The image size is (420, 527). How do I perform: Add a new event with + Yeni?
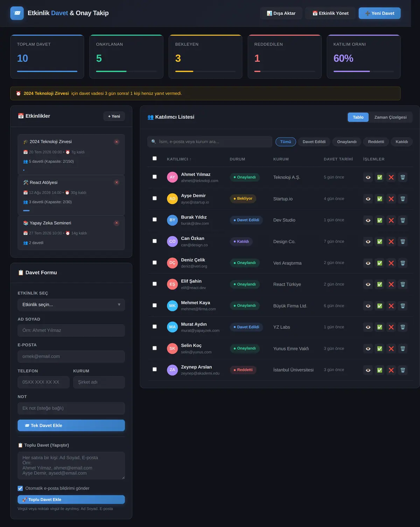114,116
